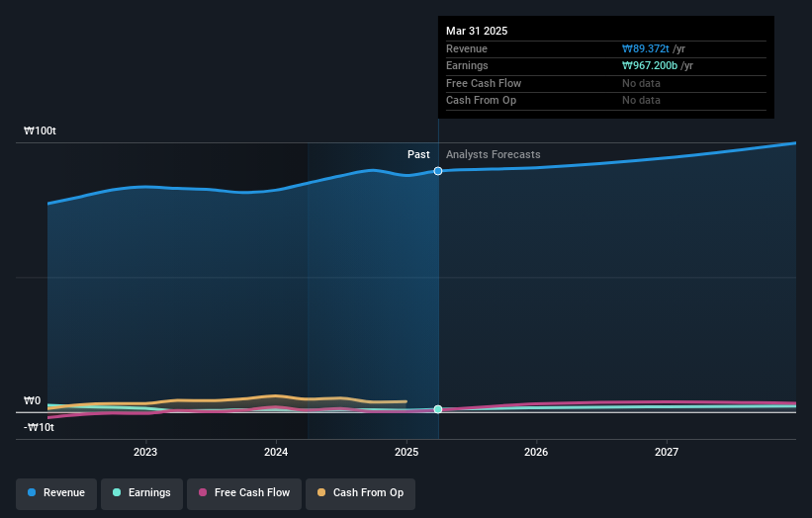812x518 pixels.
Task: Click the Cash From Op row label in tooltip
Action: tap(481, 101)
